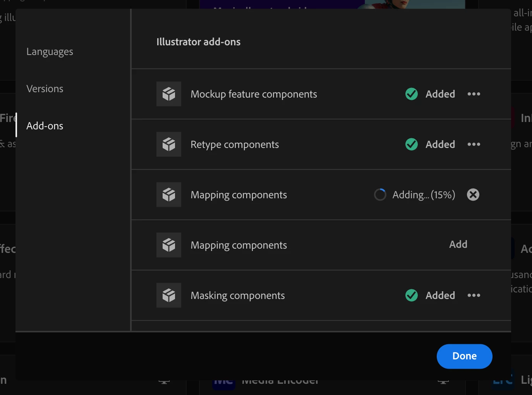
Task: Click green checkmark for Retype components
Action: coord(412,144)
